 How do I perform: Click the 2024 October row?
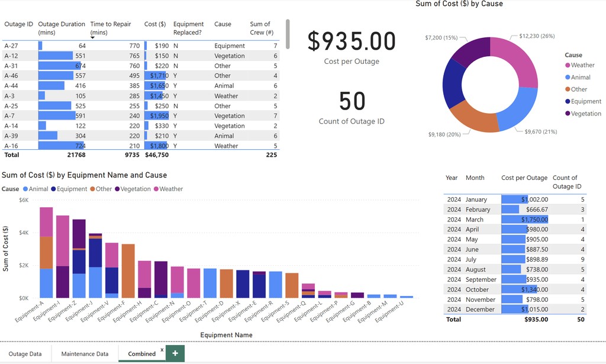515,289
